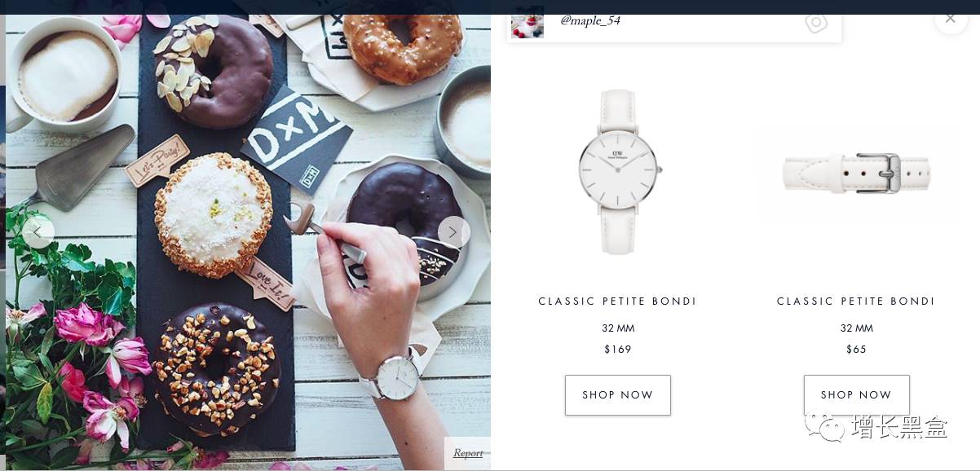Go to the previous photo arrow
Image resolution: width=980 pixels, height=471 pixels.
click(38, 232)
